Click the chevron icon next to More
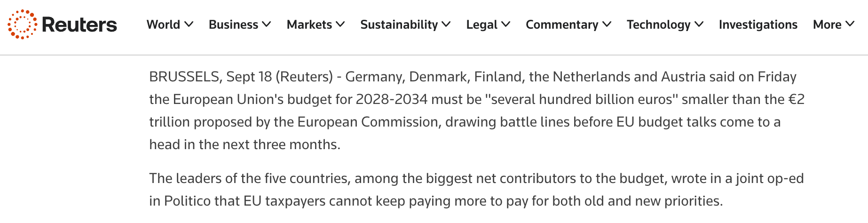The image size is (868, 223). click(x=850, y=24)
